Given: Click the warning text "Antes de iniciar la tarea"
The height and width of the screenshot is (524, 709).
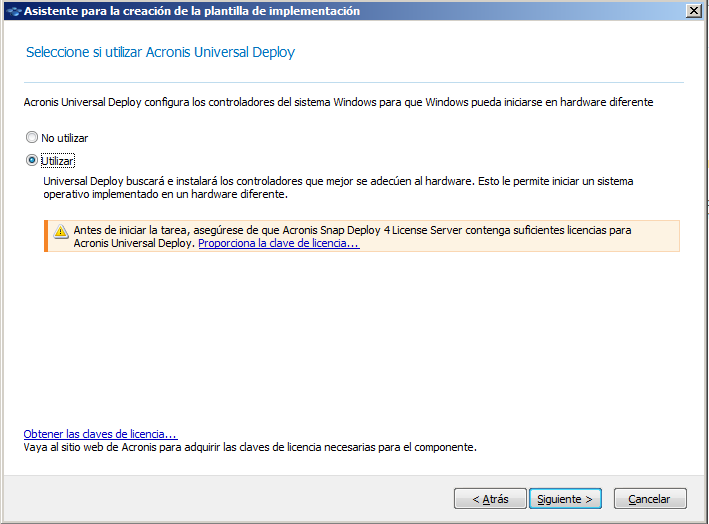Looking at the screenshot, I should 129,230.
